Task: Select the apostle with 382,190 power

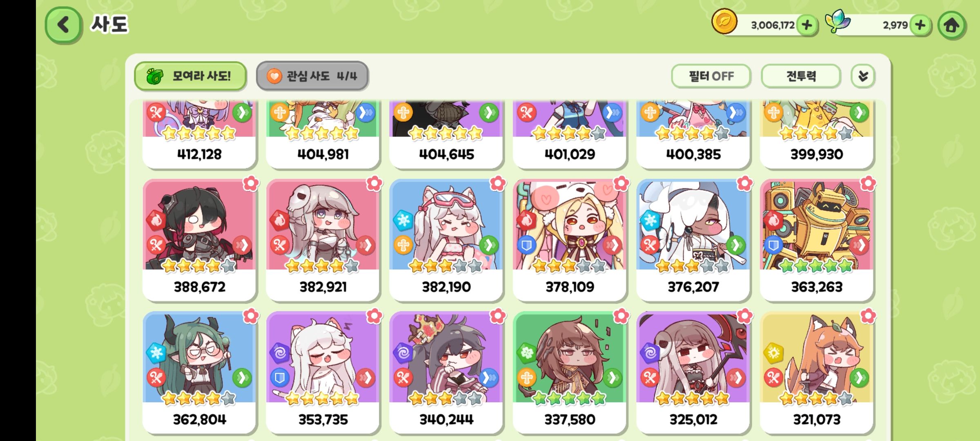Action: (446, 240)
